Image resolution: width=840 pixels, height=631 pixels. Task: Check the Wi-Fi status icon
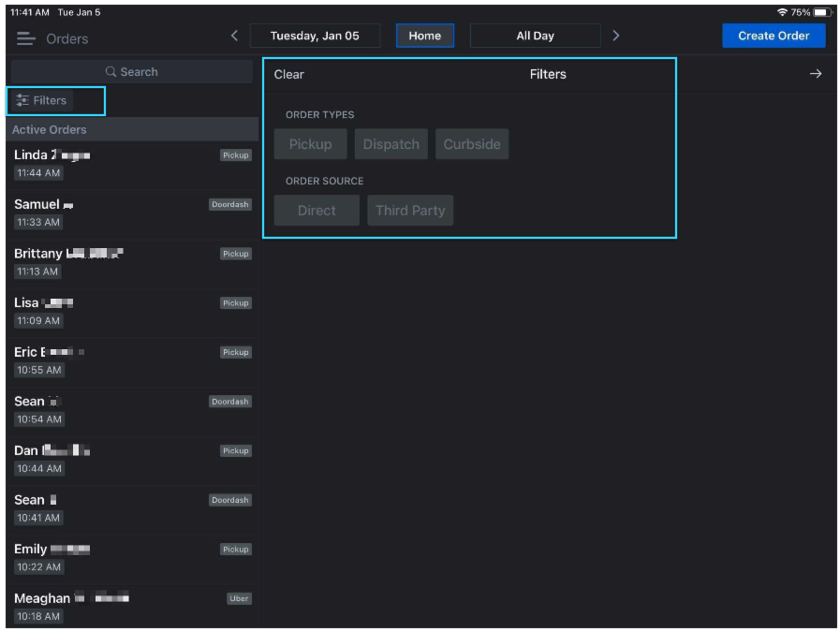point(782,12)
